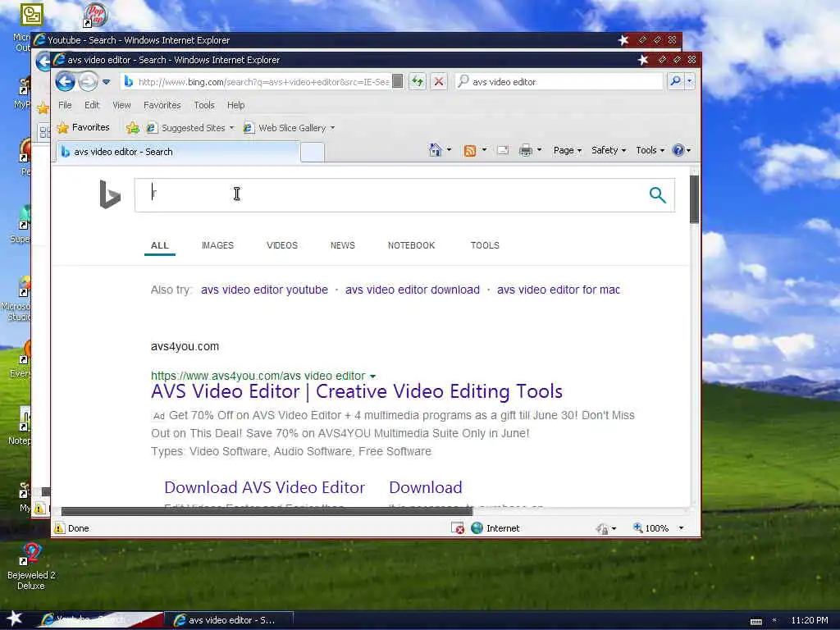Click the Read Mail icon
The height and width of the screenshot is (630, 840).
coord(503,151)
